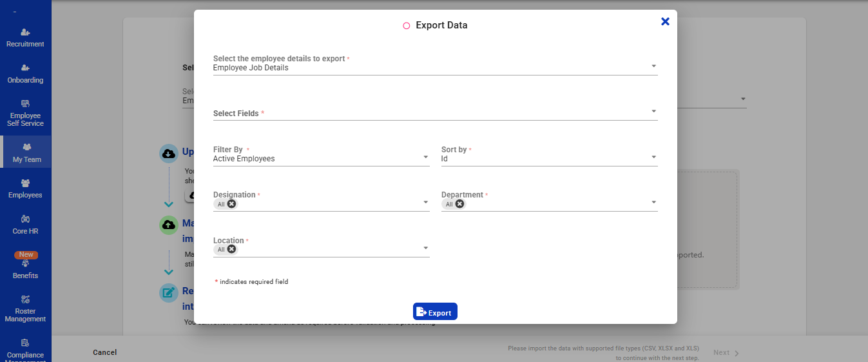Open the Recruitment module icon in sidebar
868x362 pixels.
tap(25, 32)
